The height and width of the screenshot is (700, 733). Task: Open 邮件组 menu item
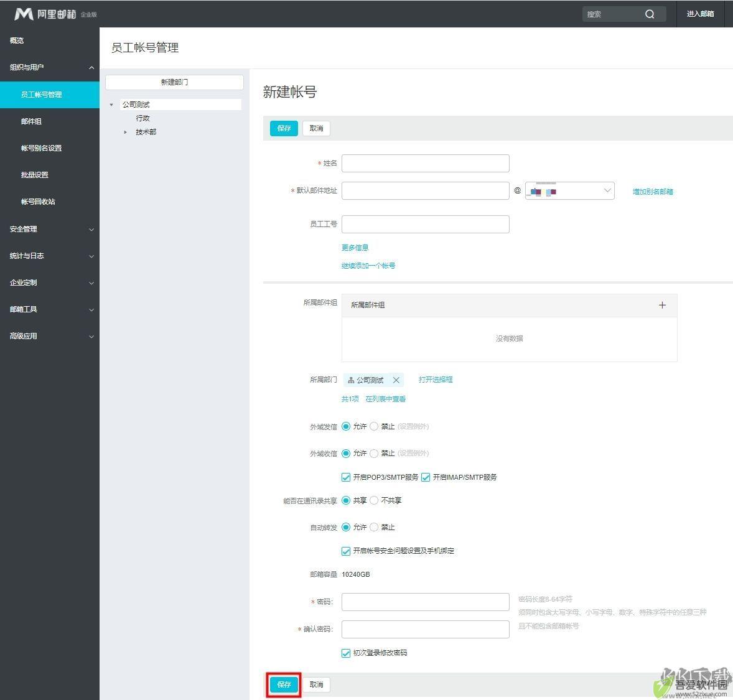tap(31, 121)
